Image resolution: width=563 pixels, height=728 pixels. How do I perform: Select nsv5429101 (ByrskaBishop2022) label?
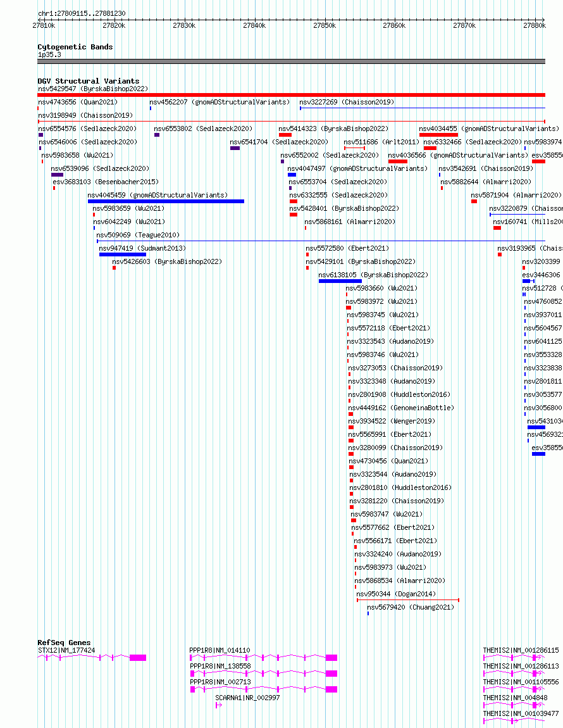361,262
